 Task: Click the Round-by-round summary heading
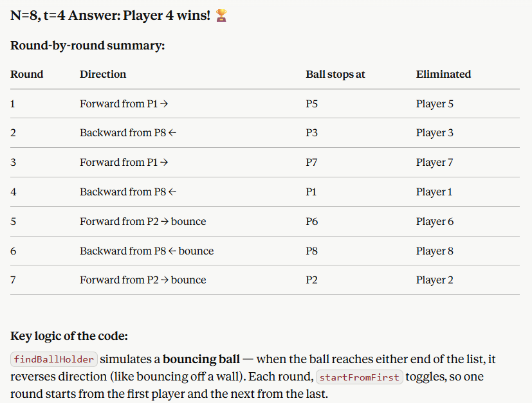[87, 46]
